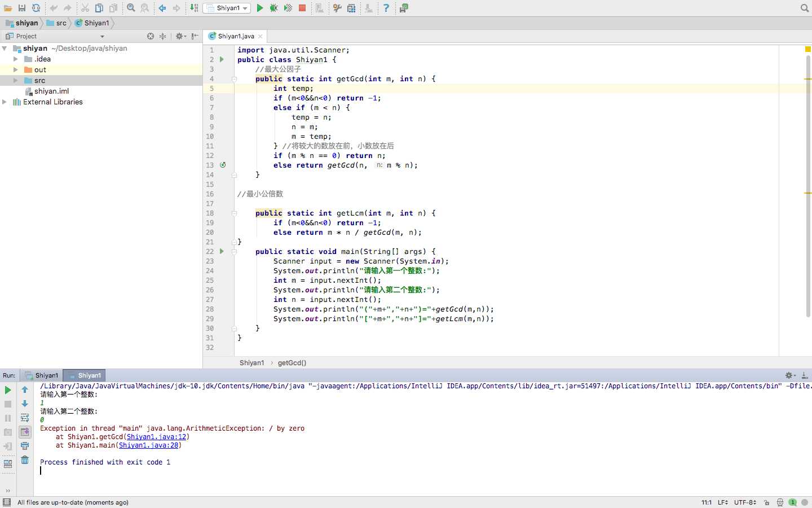Open Search Everywhere magnifier at top right
The image size is (812, 508).
(805, 8)
